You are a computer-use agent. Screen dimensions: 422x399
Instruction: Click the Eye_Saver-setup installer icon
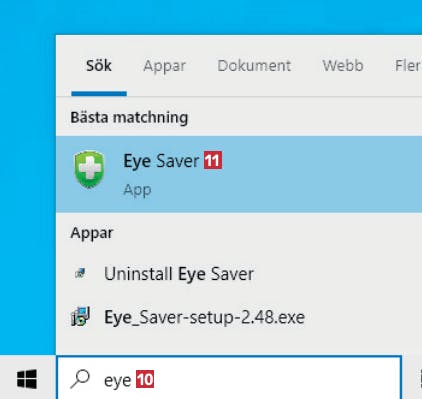[81, 316]
